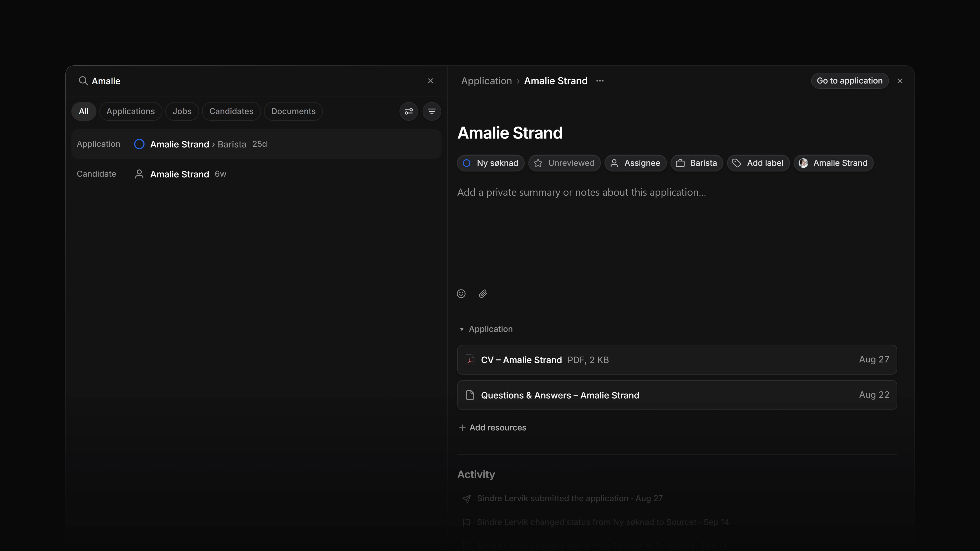
Task: Click the plus icon for Add resources
Action: (462, 428)
